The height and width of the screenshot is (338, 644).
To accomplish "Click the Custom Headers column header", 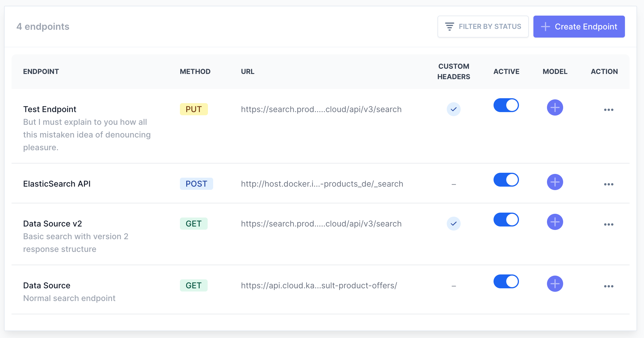I will (x=453, y=72).
